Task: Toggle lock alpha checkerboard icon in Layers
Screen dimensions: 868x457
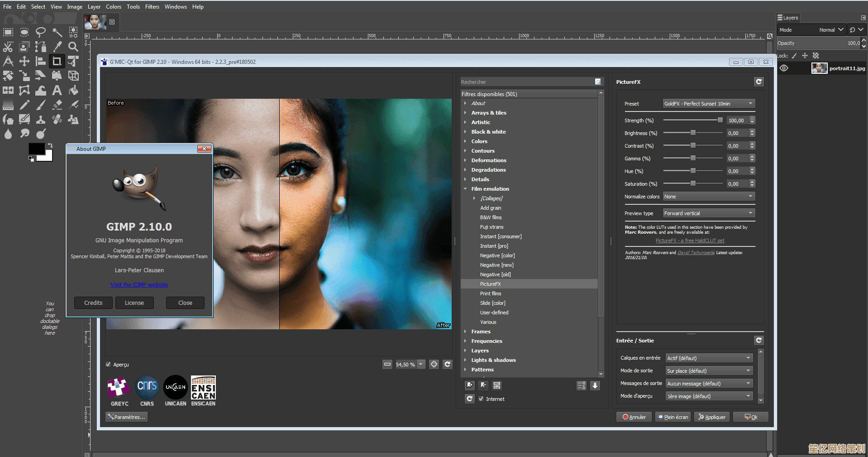Action: (816, 56)
